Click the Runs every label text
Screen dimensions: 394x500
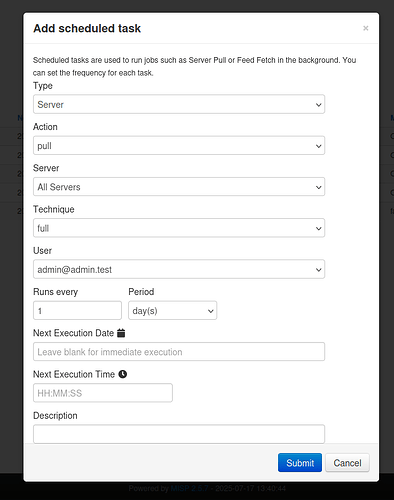coord(55,292)
